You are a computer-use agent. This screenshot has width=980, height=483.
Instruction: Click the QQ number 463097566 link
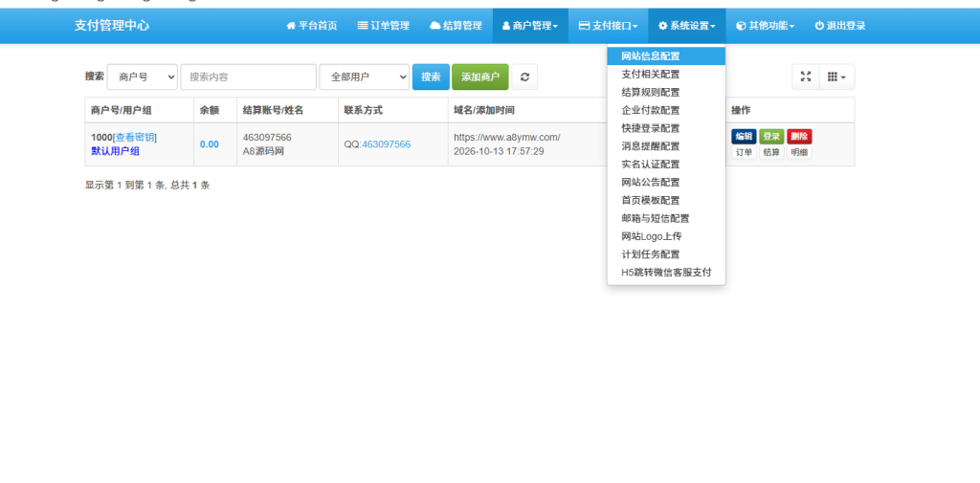(387, 144)
